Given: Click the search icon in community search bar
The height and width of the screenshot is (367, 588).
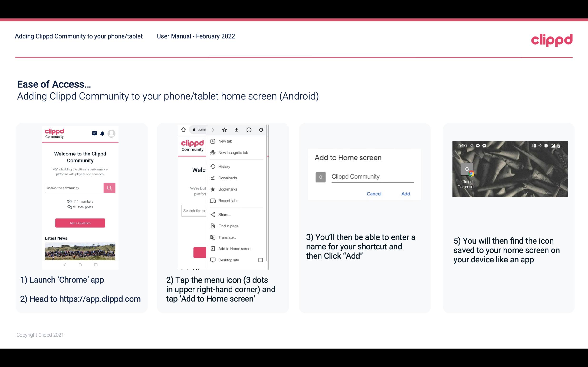Looking at the screenshot, I should tap(109, 187).
